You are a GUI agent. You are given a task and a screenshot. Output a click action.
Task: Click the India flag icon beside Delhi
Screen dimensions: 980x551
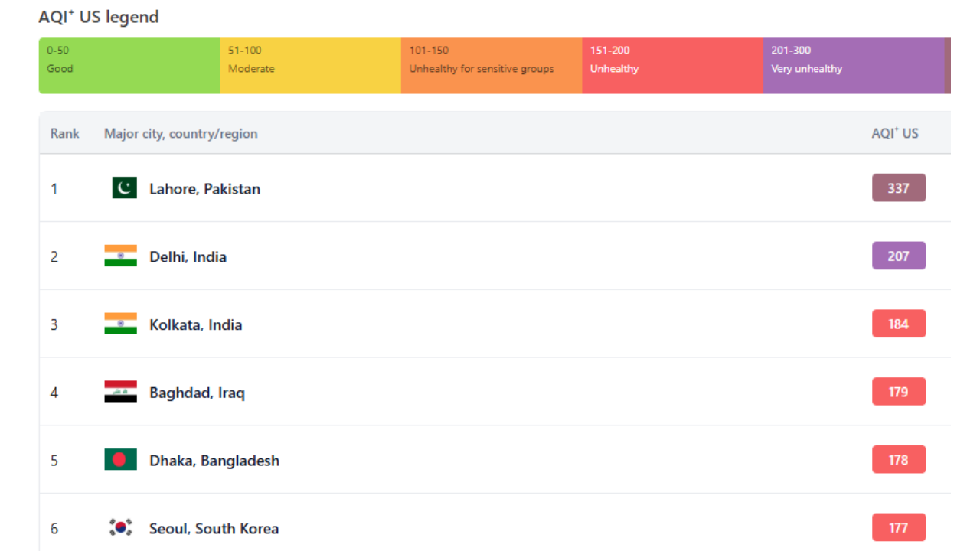pos(120,256)
